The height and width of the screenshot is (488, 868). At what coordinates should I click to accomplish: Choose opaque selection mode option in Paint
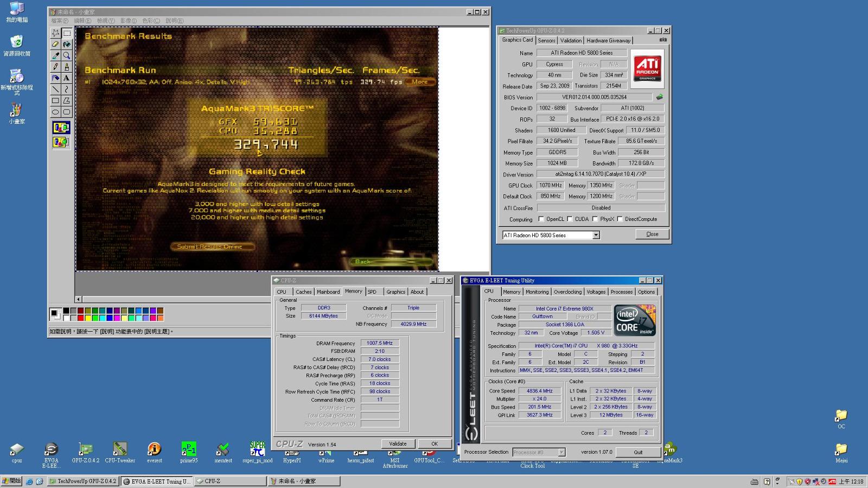coord(61,128)
